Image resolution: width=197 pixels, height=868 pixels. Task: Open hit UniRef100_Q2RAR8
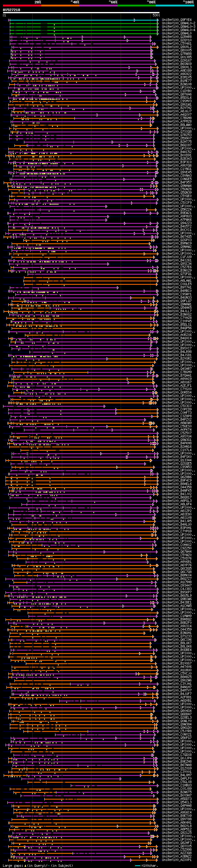(177, 37)
